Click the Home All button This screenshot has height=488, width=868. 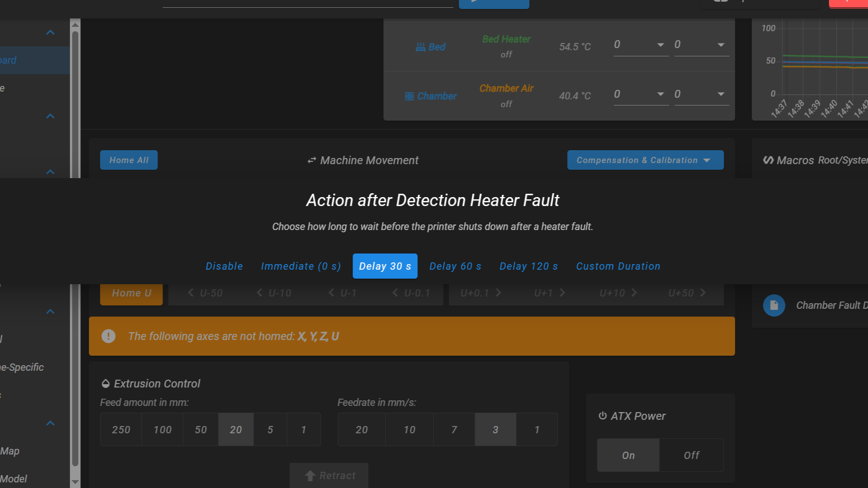click(x=129, y=160)
